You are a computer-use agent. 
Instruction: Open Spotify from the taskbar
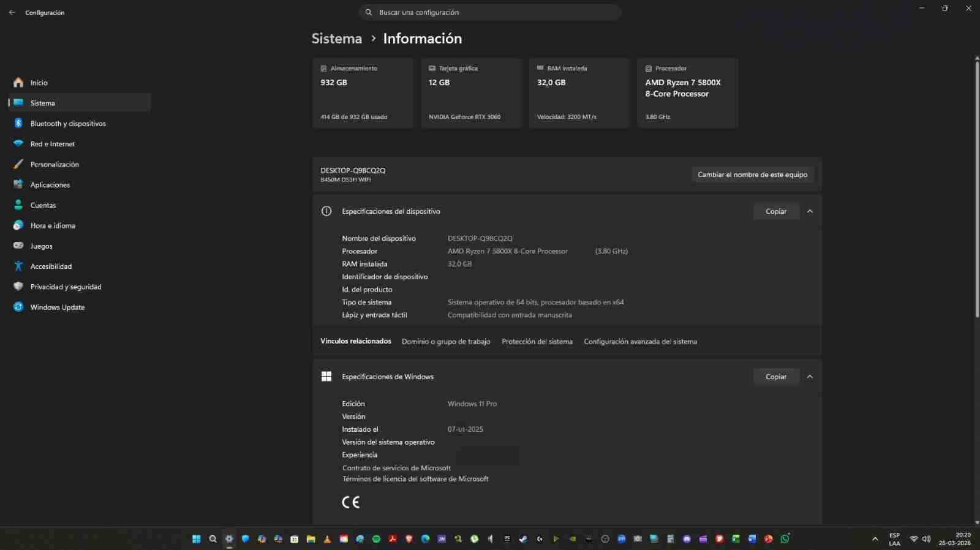(x=376, y=539)
